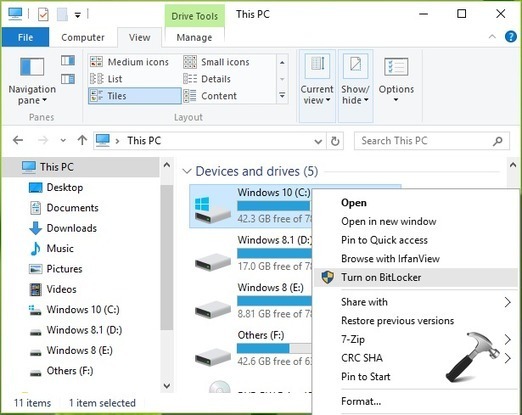522x415 pixels.
Task: Toggle the Preview pane icon
Action: [x=68, y=61]
